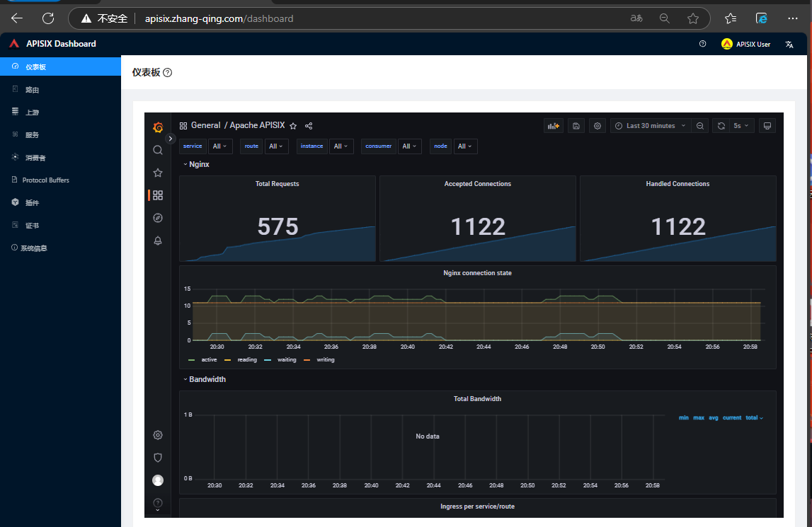Open 插件 in the sidebar
Screen dimensions: 812x527
pyautogui.click(x=61, y=202)
